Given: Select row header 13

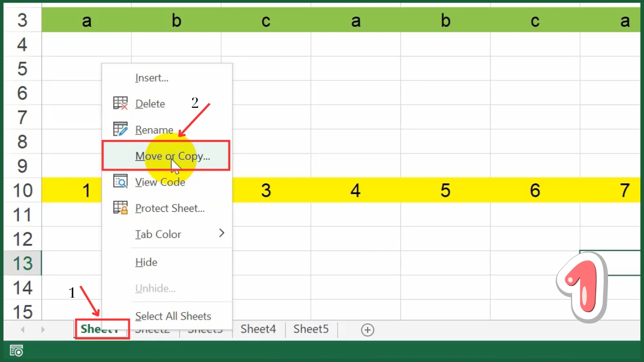Looking at the screenshot, I should 22,263.
